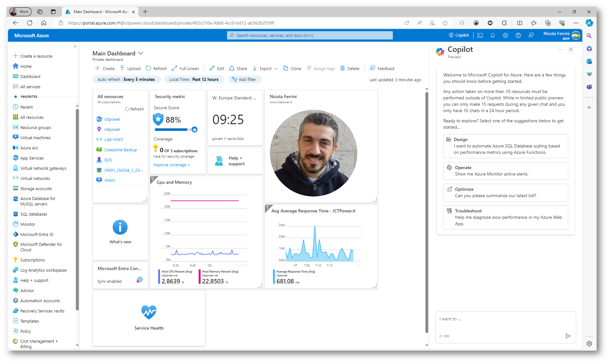Click the Copilot send arrow

tap(568, 336)
